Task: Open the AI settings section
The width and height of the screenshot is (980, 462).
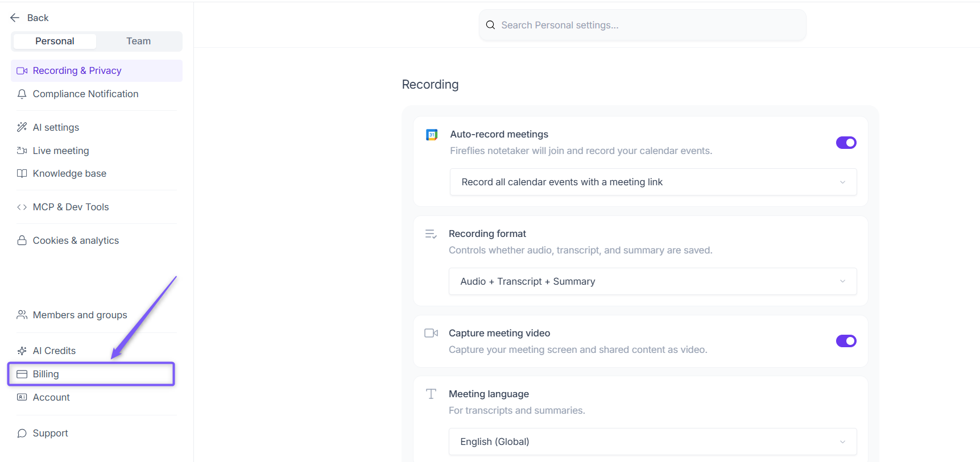Action: (97, 127)
